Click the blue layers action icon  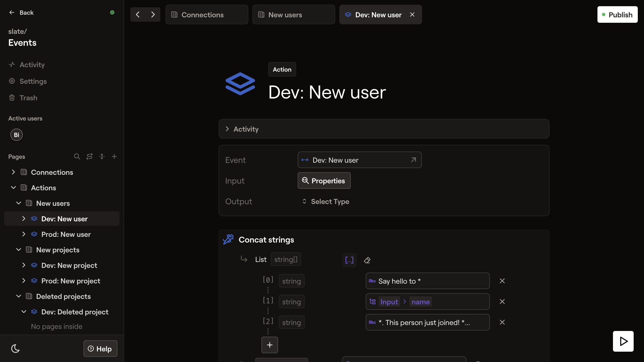coord(240,84)
